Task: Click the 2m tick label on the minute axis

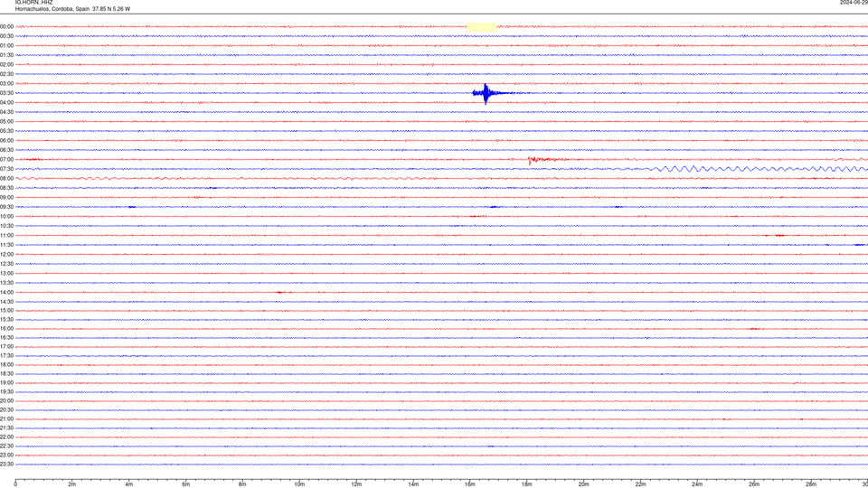Action: [72, 484]
